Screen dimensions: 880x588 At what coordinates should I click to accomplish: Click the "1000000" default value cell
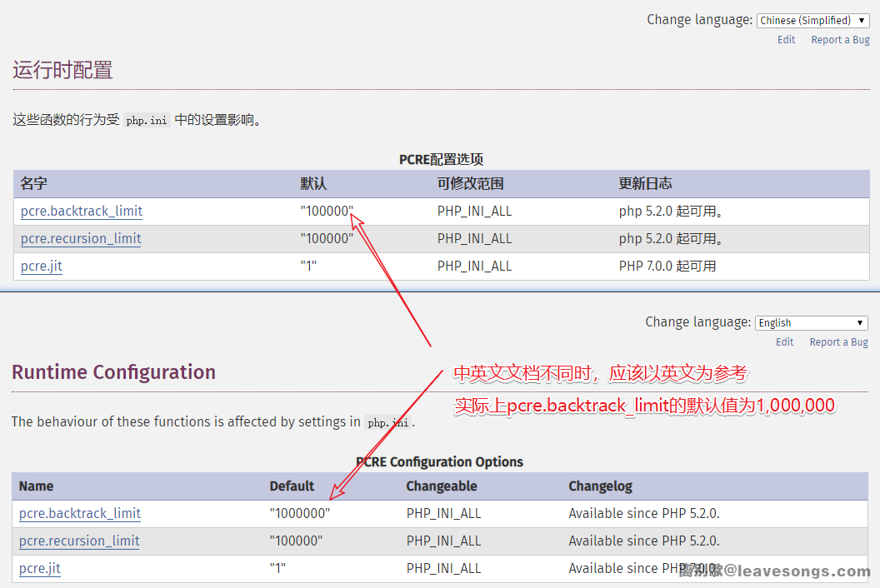300,514
